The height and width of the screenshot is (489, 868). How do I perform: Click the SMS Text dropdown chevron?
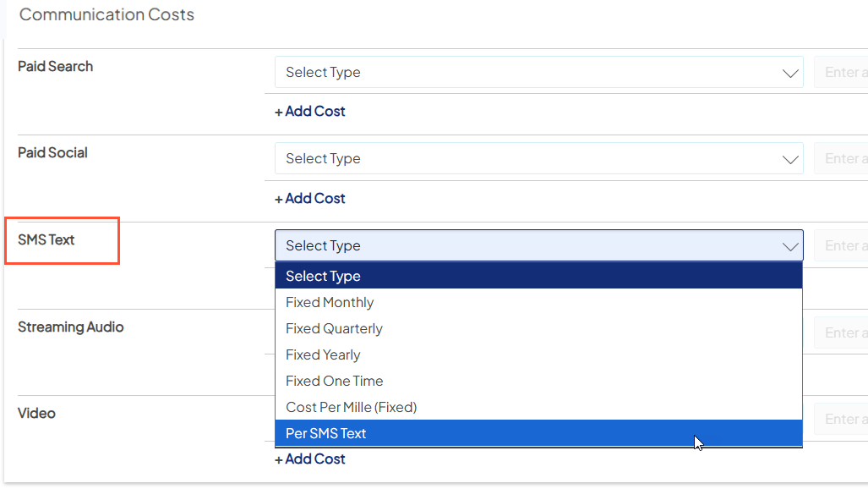[x=790, y=244]
